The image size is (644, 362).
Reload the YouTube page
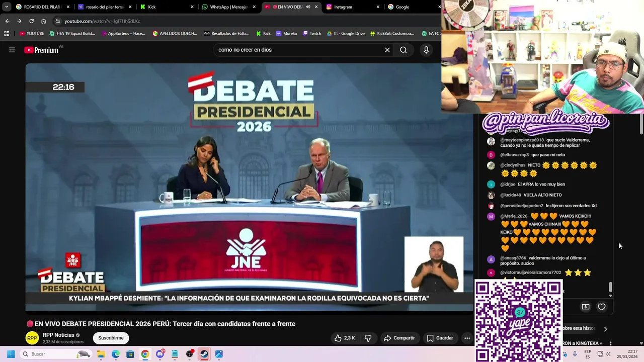point(31,21)
